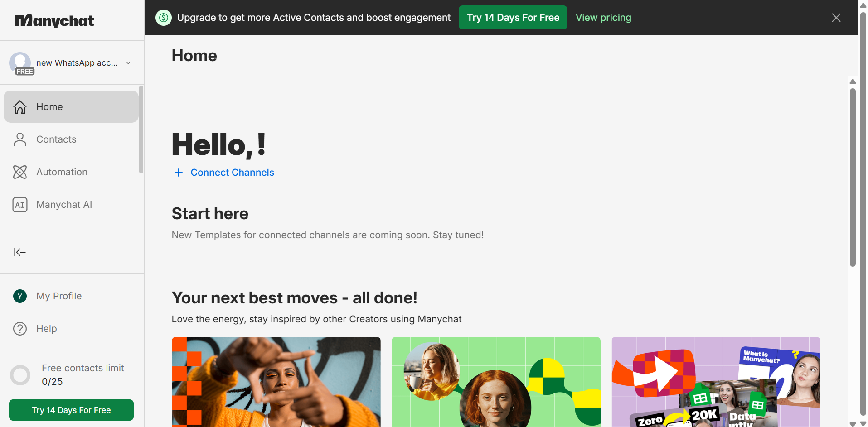
Task: Click the Contacts person icon
Action: click(x=20, y=139)
